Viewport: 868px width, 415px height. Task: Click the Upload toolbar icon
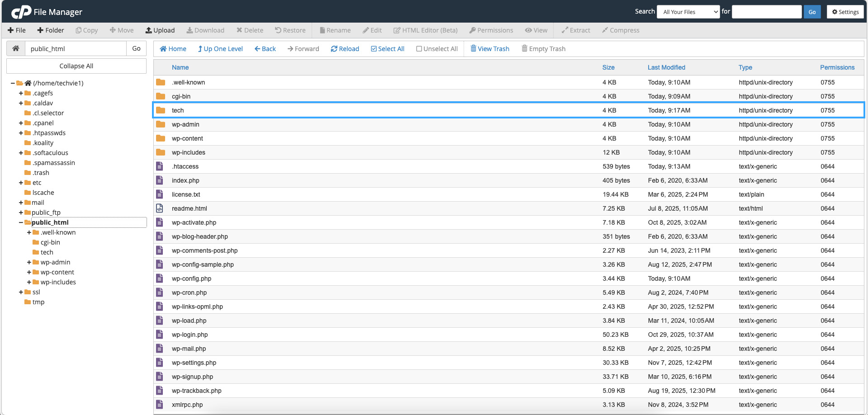point(148,30)
